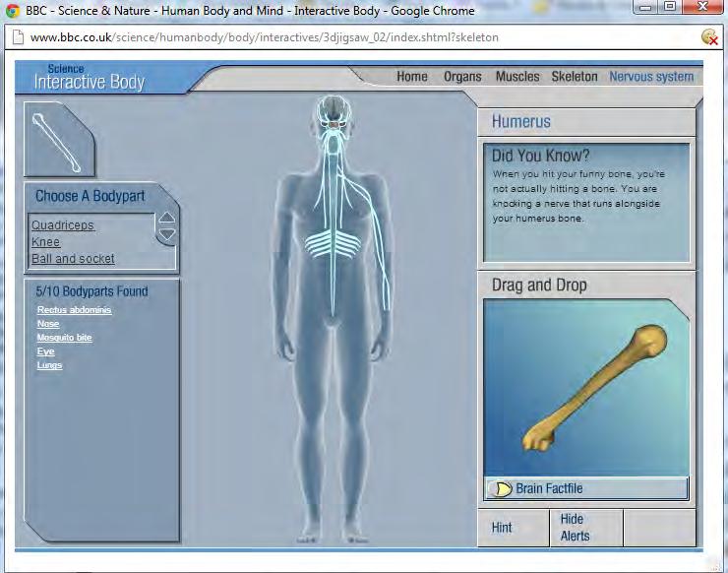Click the Brain Factfile arrow icon

click(501, 489)
